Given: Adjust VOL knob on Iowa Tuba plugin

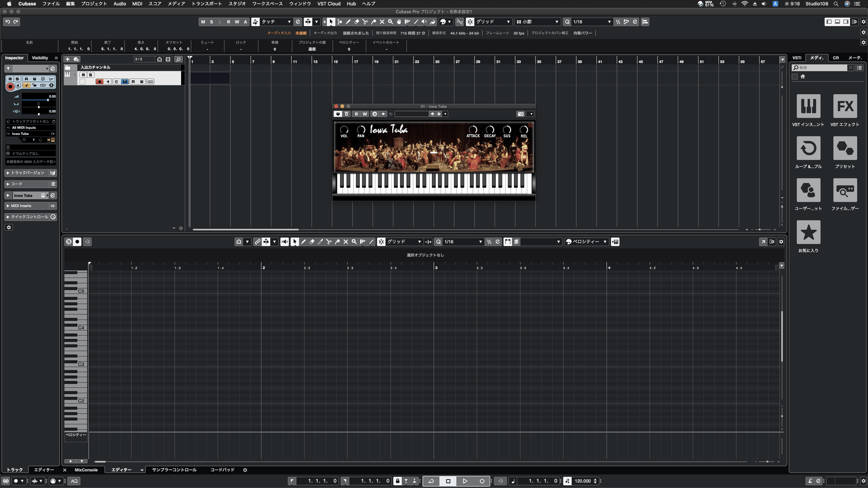Looking at the screenshot, I should (344, 130).
